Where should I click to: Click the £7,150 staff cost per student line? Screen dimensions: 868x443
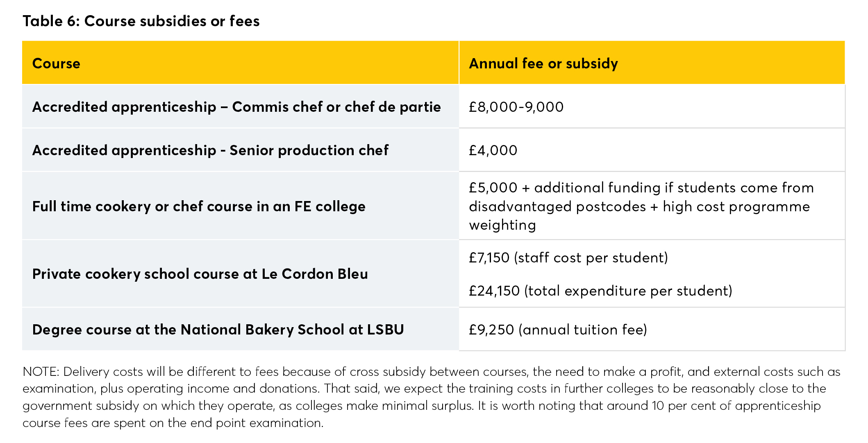coord(568,258)
